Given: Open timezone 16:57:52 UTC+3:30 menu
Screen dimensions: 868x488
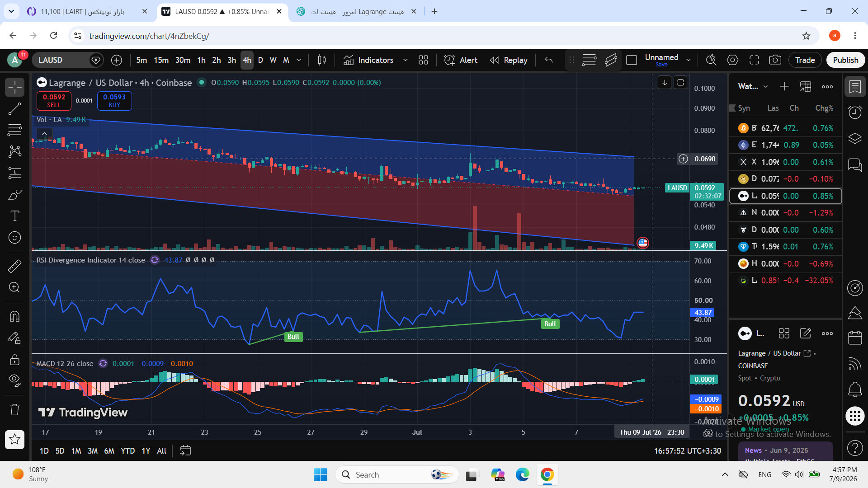Looking at the screenshot, I should click(x=687, y=450).
